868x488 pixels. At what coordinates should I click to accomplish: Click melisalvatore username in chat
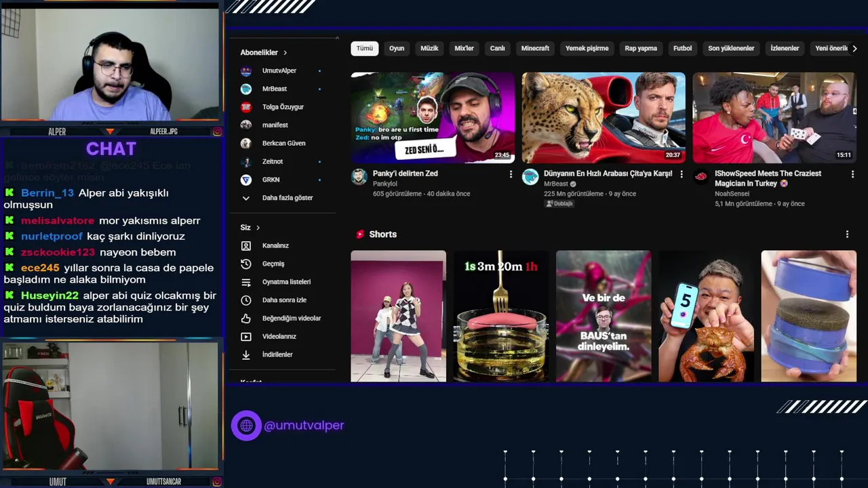click(x=58, y=221)
